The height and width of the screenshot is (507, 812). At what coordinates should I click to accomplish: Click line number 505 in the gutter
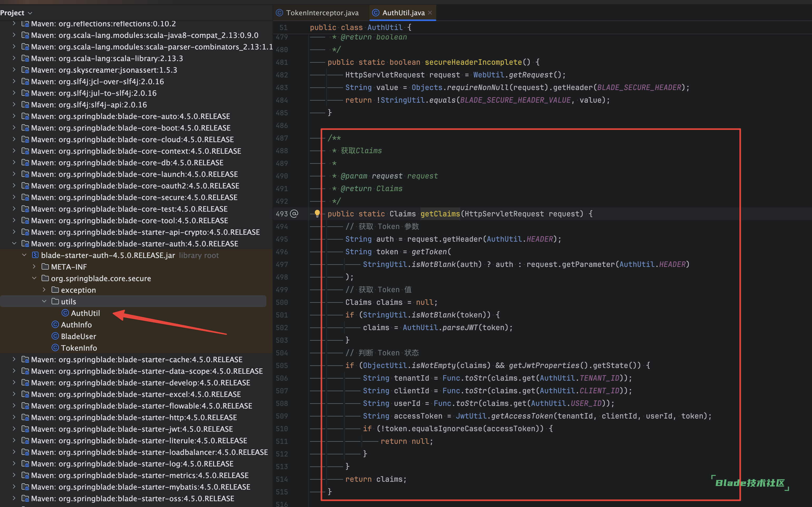point(282,365)
